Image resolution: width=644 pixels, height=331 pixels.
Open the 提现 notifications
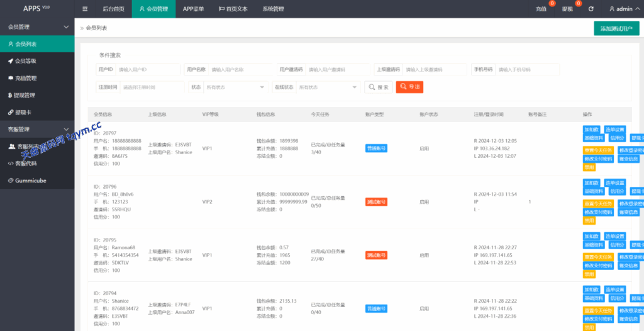[567, 9]
